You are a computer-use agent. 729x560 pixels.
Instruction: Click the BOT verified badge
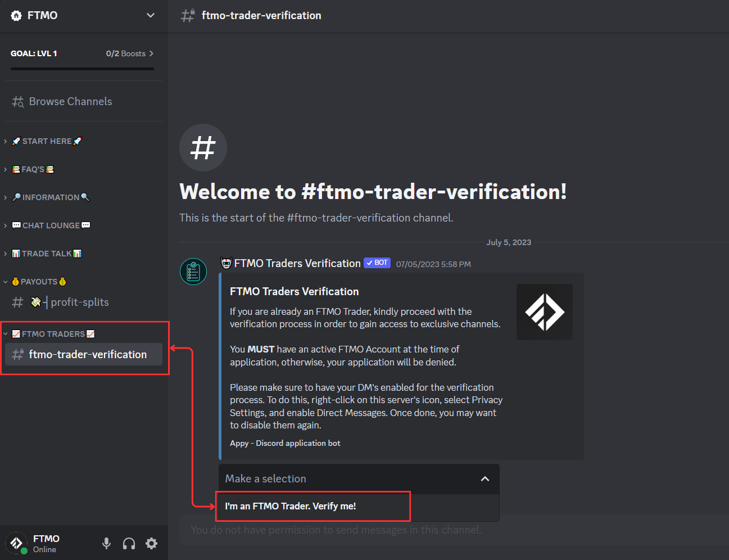click(377, 263)
